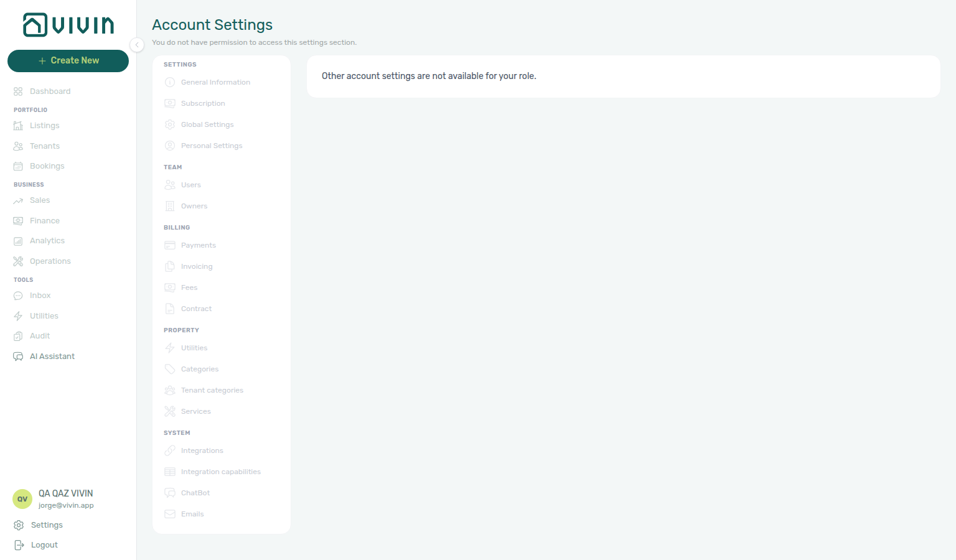The image size is (956, 560).
Task: Log out using Logout link
Action: (x=44, y=545)
